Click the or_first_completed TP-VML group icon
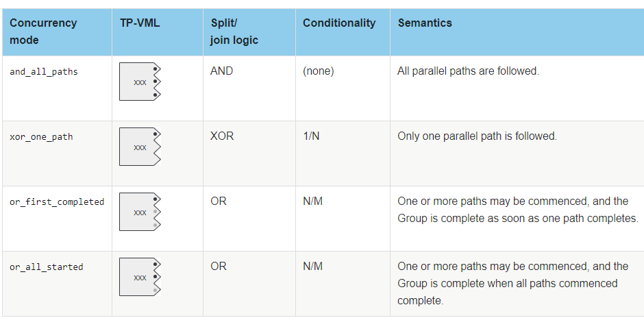The image size is (644, 318). point(140,212)
